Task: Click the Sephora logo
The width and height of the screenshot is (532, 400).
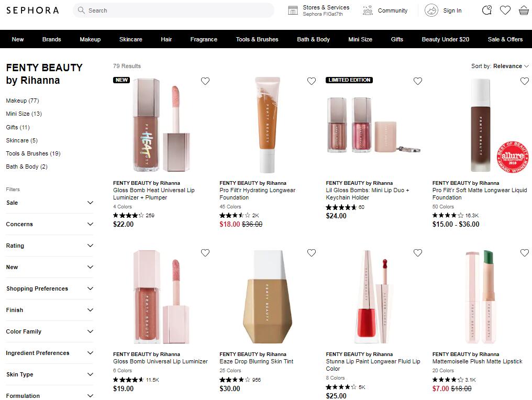Action: click(x=32, y=10)
